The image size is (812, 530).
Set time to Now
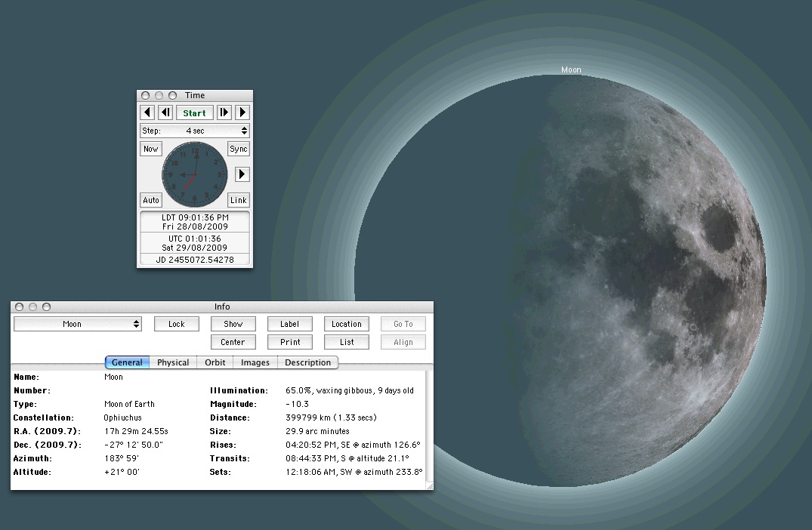(x=151, y=149)
